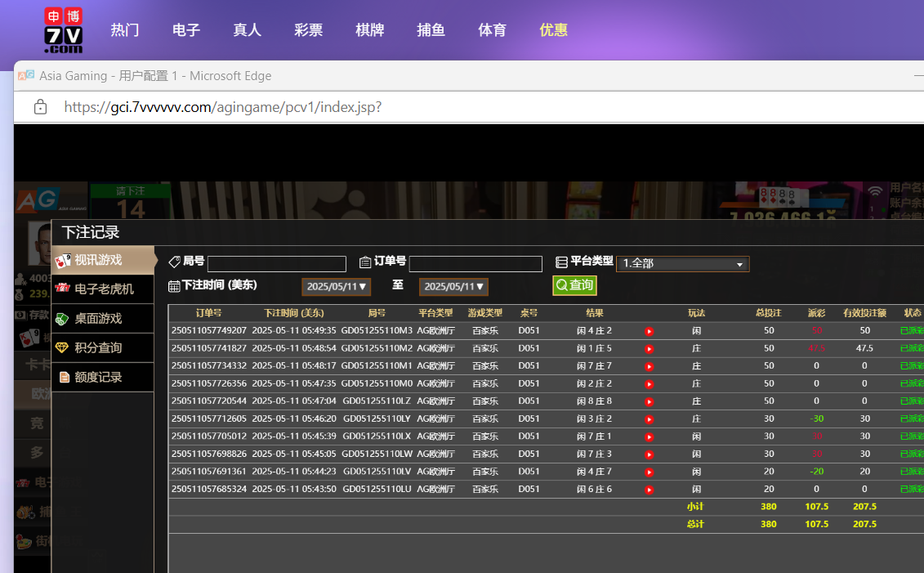Open the 捕鱼 navigation menu item

point(431,30)
